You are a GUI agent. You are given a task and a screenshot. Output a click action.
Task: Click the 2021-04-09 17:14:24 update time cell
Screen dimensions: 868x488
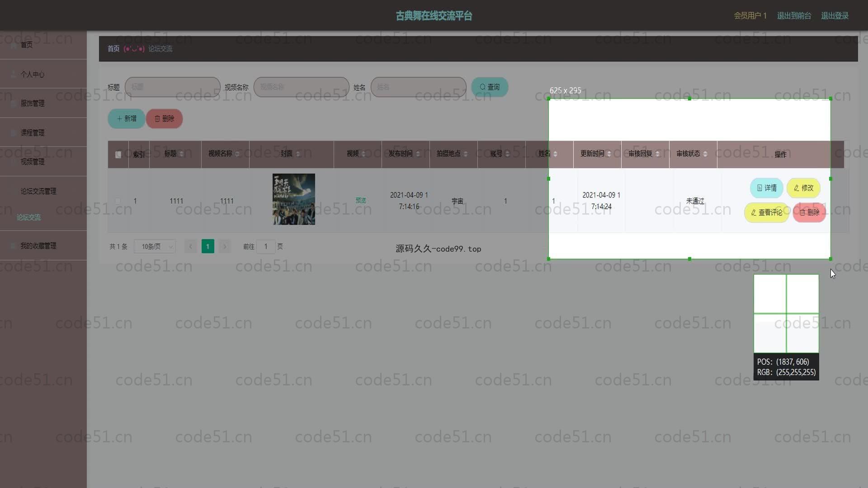click(x=601, y=201)
